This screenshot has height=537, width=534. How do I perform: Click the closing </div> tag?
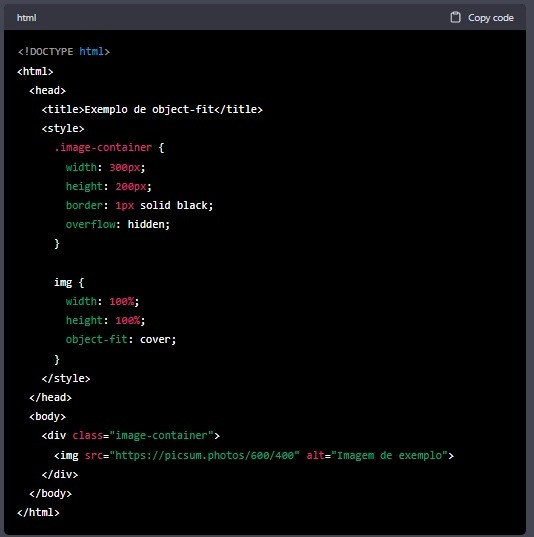[60, 474]
